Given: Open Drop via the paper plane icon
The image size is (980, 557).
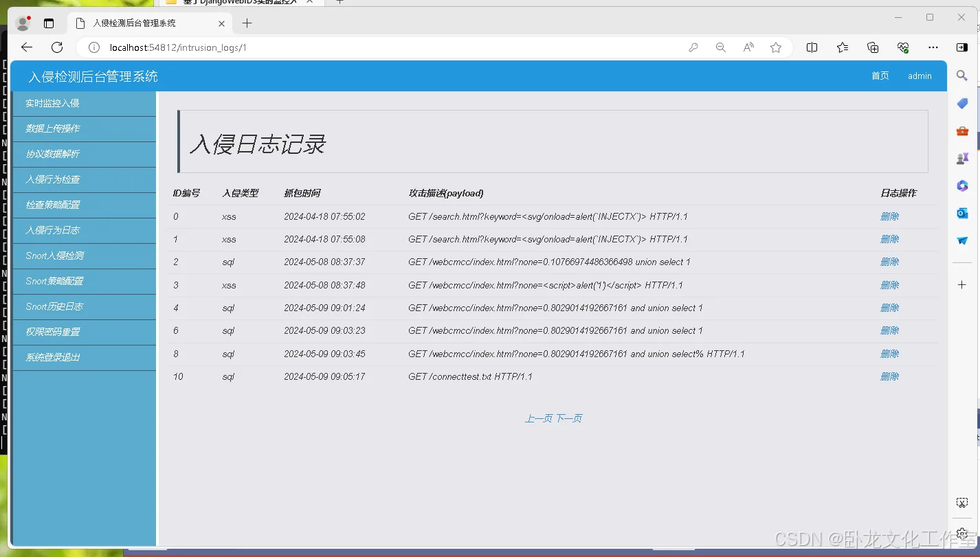Looking at the screenshot, I should pos(961,240).
